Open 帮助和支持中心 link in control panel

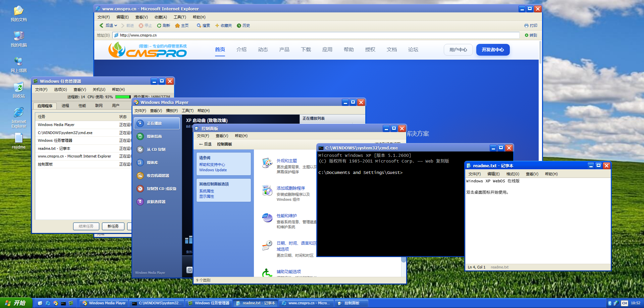[212, 165]
